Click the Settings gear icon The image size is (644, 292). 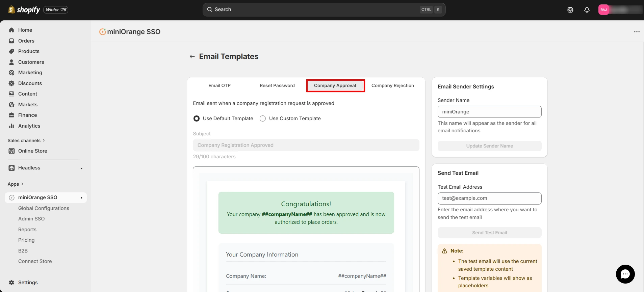(11, 283)
